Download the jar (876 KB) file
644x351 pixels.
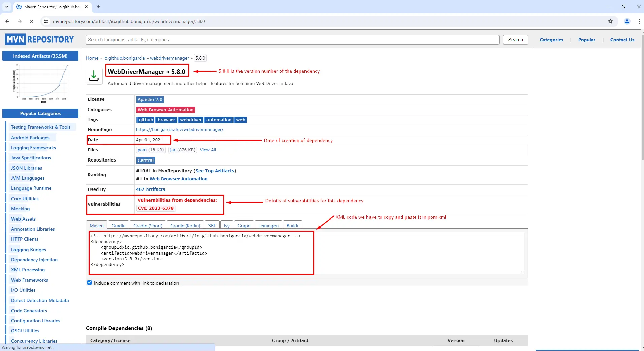(x=182, y=150)
